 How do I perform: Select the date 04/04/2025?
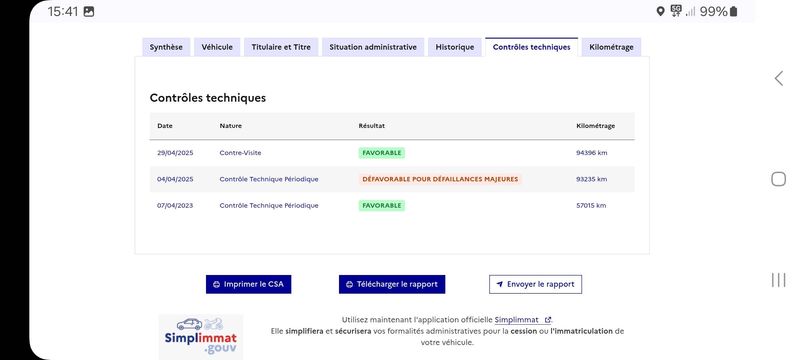[x=175, y=179]
